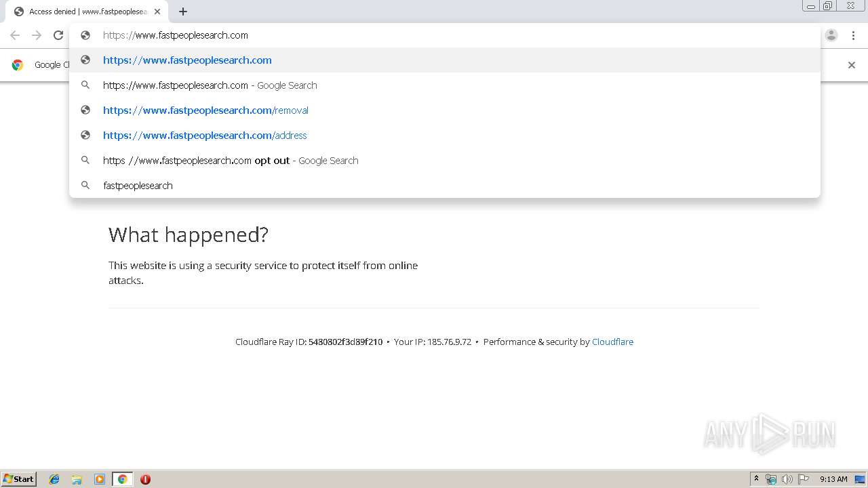Click the Google Chrome logo in info bar
Image resolution: width=868 pixels, height=488 pixels.
(18, 65)
